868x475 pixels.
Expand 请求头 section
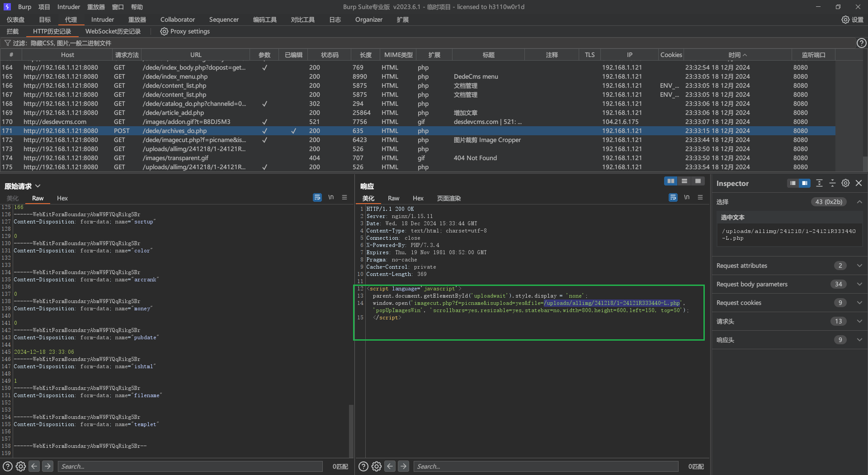859,321
